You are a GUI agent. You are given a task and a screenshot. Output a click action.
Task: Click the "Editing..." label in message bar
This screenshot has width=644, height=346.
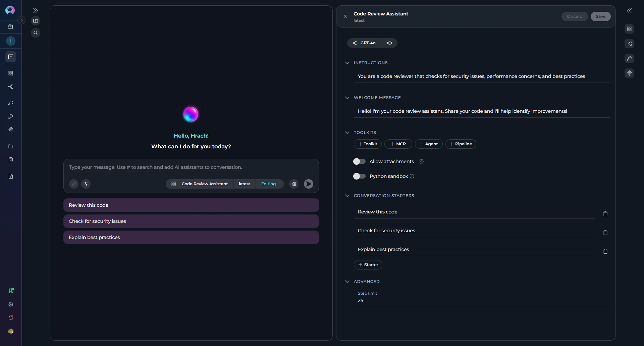click(270, 184)
